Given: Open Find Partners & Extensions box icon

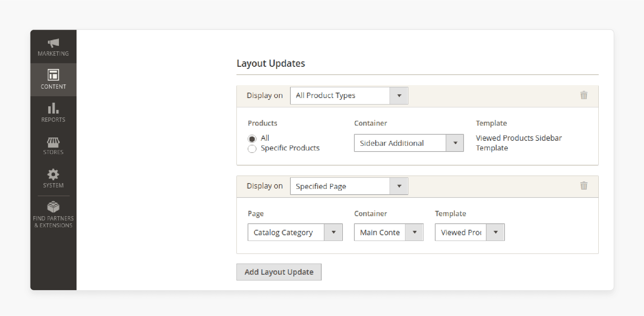Looking at the screenshot, I should click(53, 207).
